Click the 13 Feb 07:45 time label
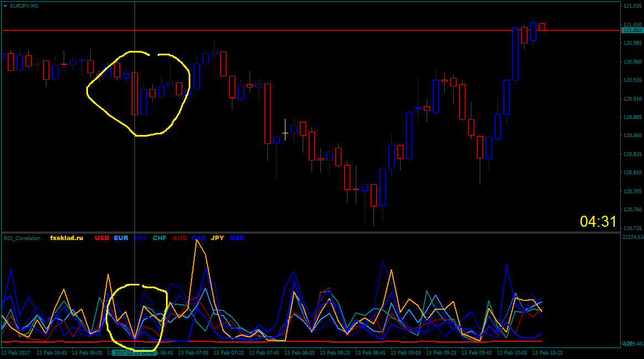644x359 pixels. coord(264,353)
